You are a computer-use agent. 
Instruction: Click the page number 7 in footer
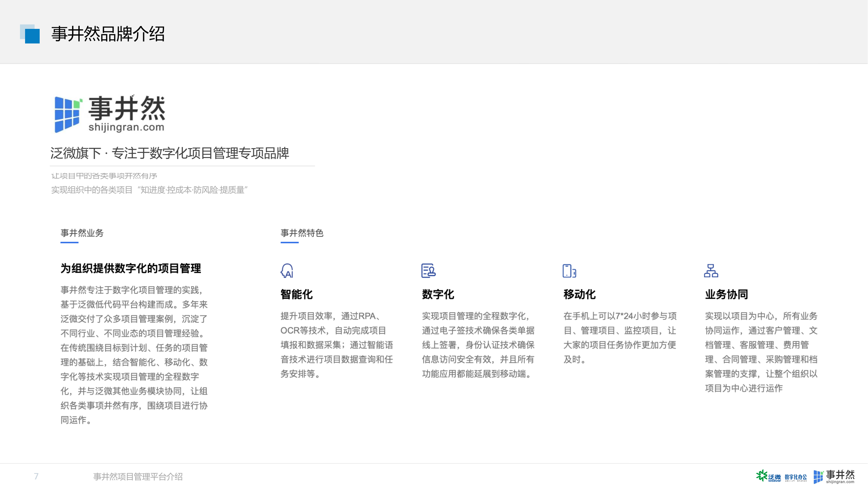click(36, 476)
